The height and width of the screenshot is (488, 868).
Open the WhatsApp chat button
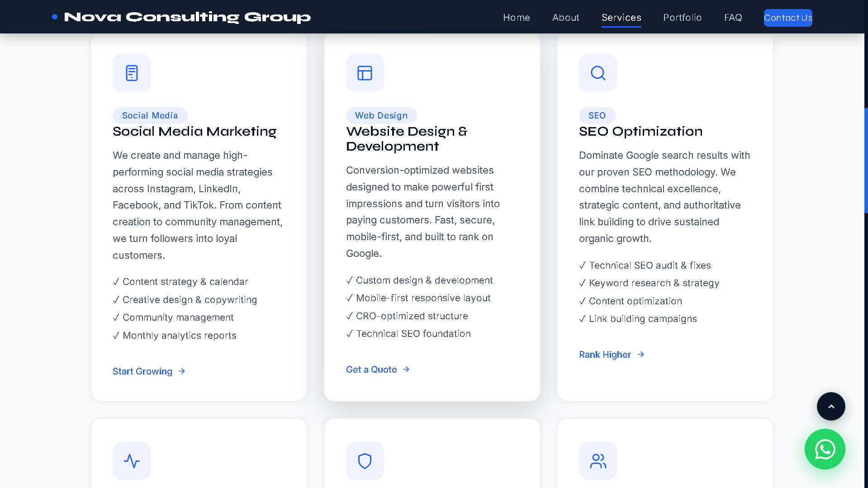coord(825,449)
